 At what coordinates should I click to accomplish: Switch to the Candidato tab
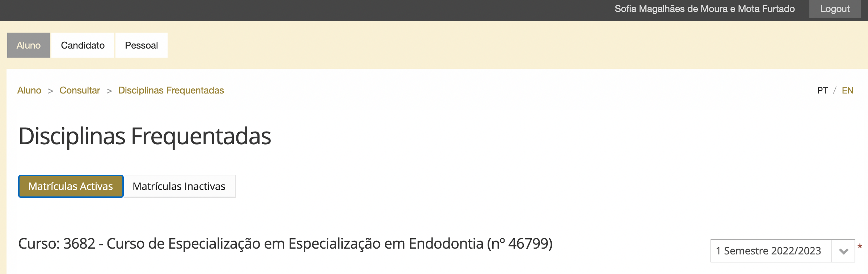tap(83, 45)
